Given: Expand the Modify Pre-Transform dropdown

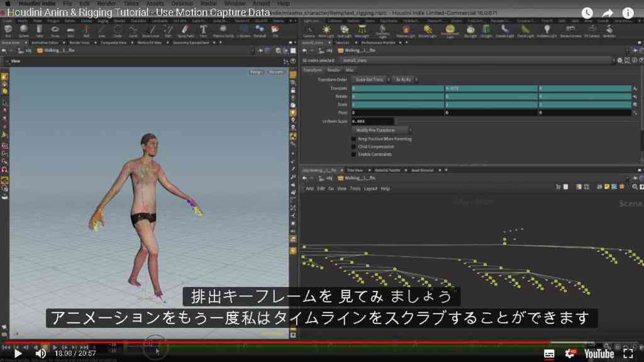Looking at the screenshot, I should pyautogui.click(x=382, y=130).
